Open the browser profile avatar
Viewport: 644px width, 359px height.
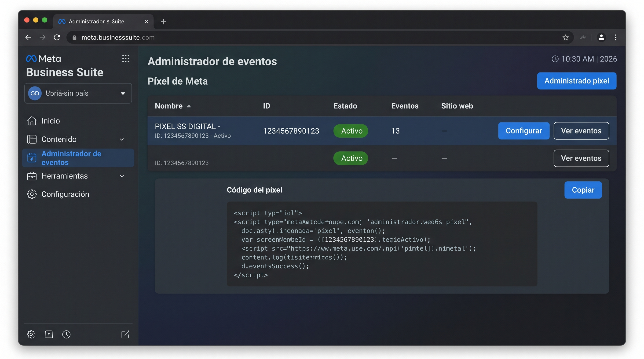[601, 37]
